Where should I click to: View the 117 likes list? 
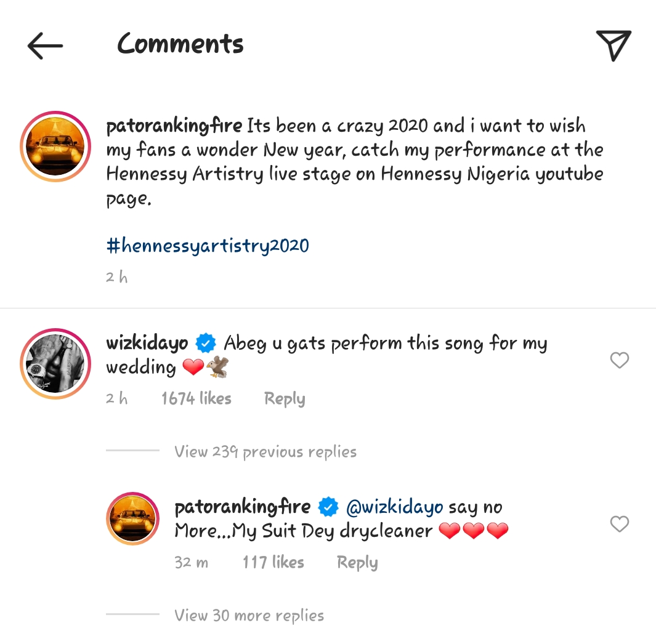tap(273, 562)
